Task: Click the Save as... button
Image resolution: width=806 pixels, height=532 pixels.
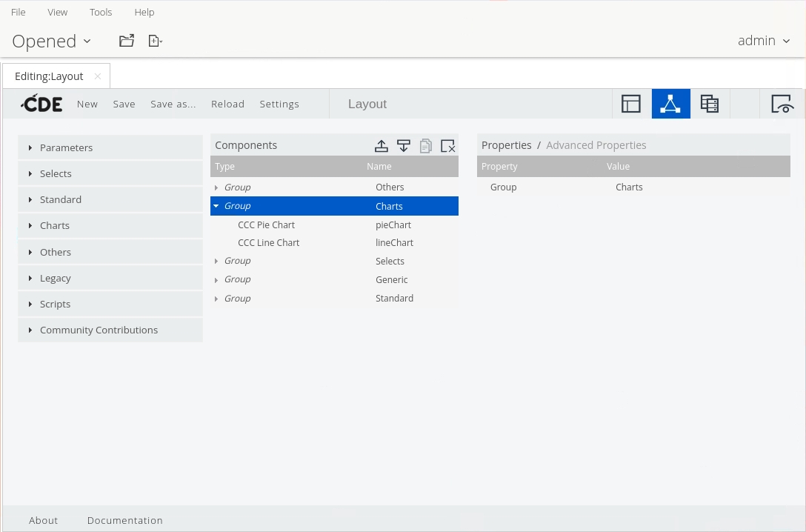Action: point(173,104)
